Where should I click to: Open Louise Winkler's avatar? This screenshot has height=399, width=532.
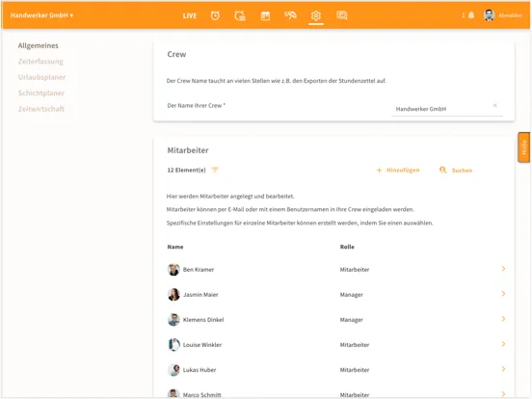pos(173,345)
